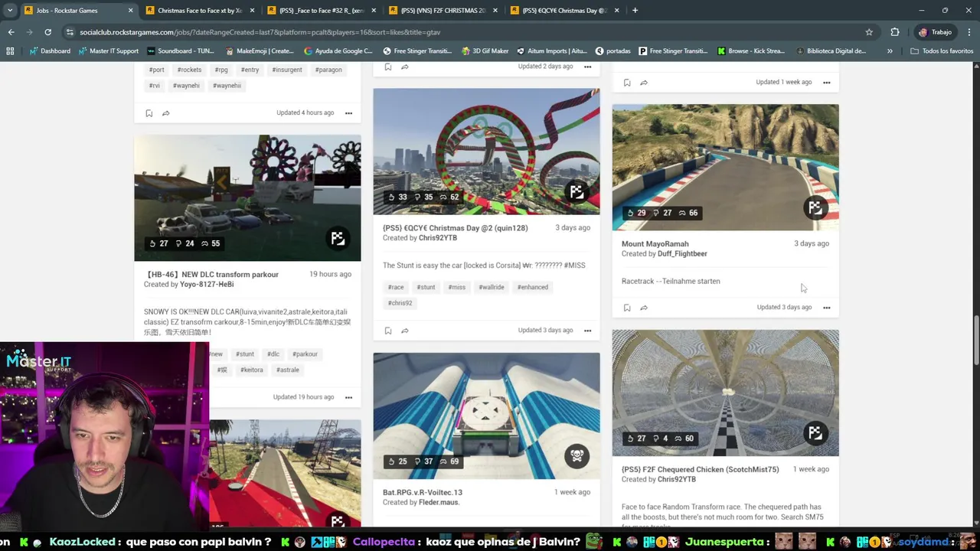Share the job updated 4 hours ago
This screenshot has height=551, width=980.
click(x=166, y=113)
